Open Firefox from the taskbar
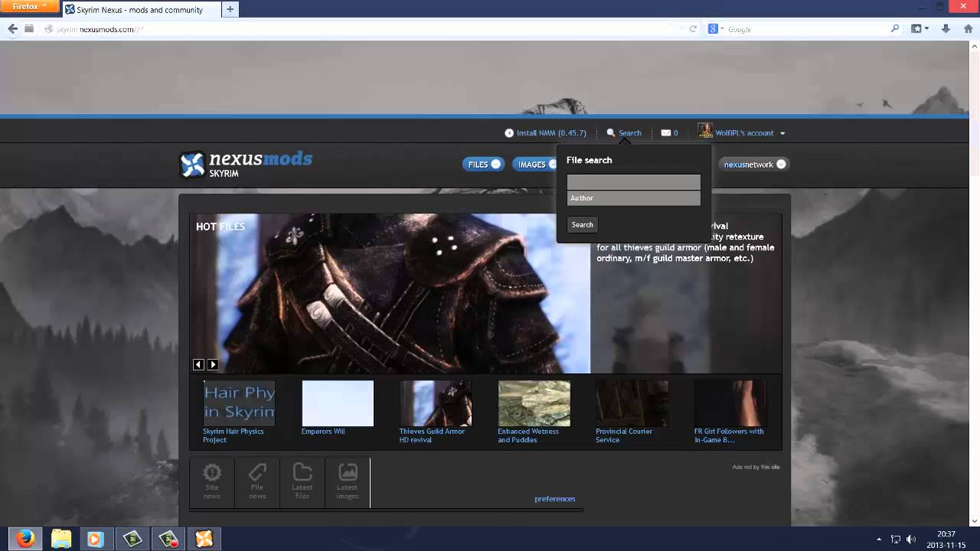The image size is (980, 551). click(25, 539)
